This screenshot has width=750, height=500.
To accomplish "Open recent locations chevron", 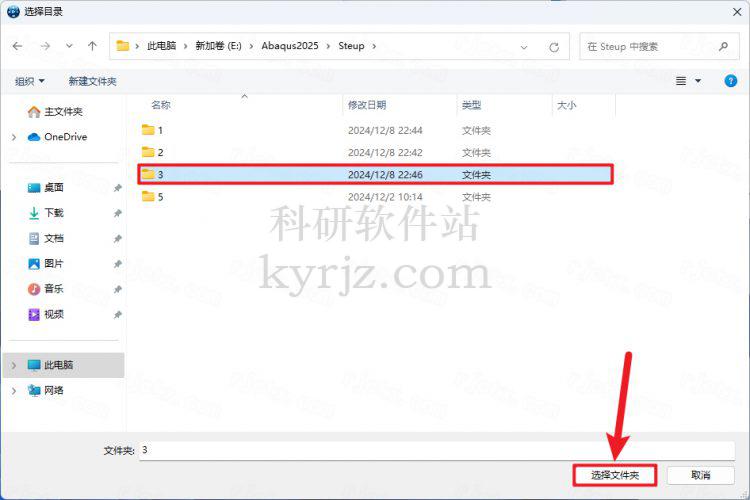I will pos(69,46).
